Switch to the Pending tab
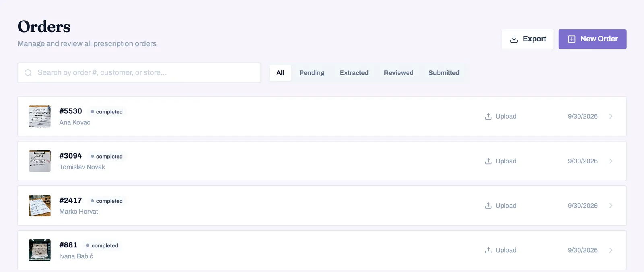The width and height of the screenshot is (644, 272). coord(312,73)
